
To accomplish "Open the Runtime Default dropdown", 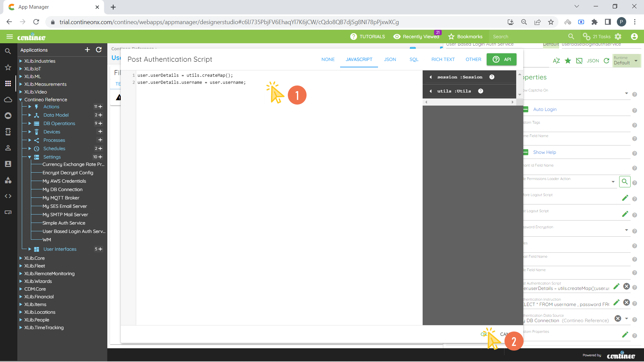I will (626, 61).
